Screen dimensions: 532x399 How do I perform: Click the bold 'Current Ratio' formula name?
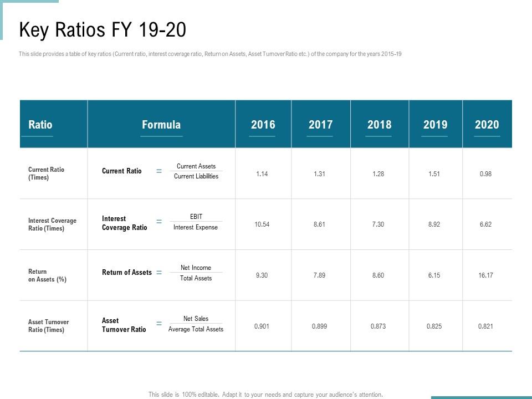[122, 171]
